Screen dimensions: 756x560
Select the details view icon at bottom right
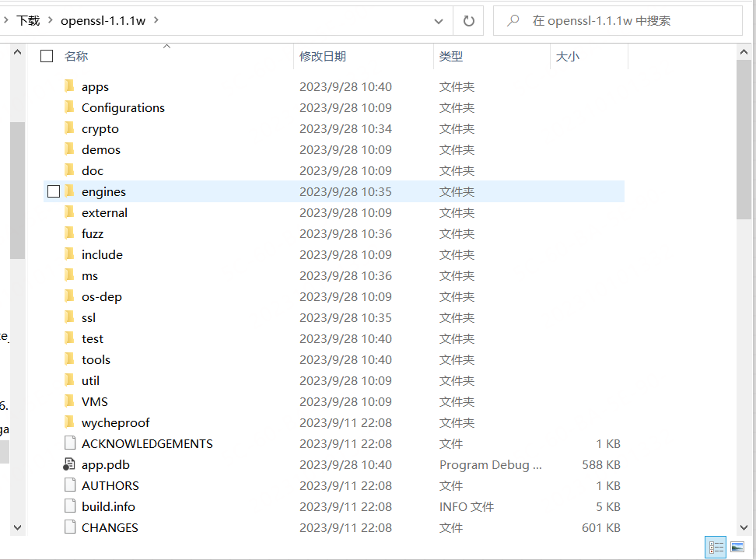715,548
